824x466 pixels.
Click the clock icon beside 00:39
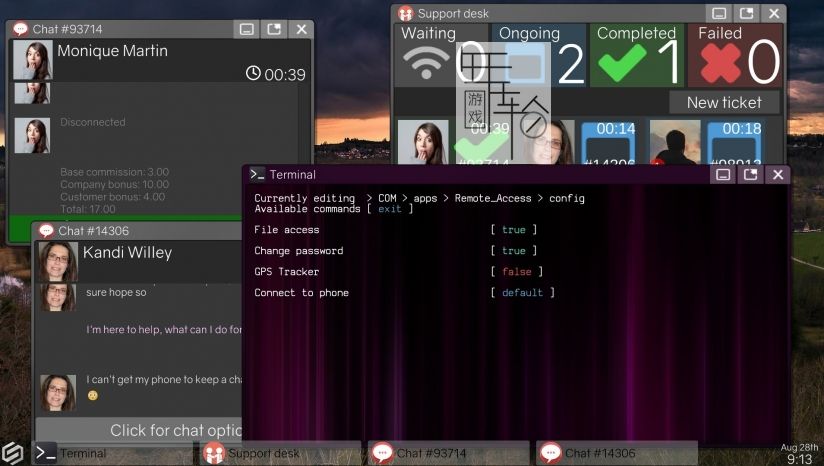coord(253,74)
